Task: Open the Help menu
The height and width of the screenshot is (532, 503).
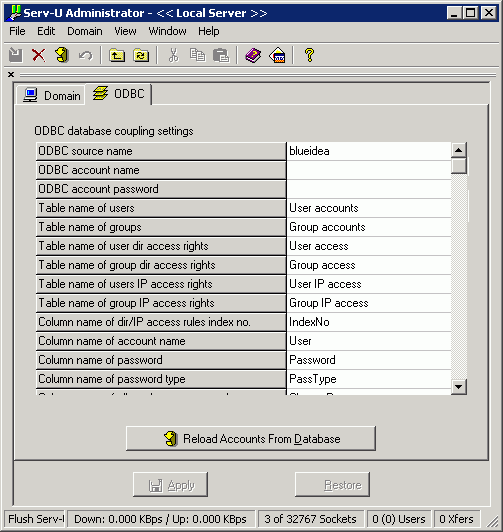Action: 209,31
